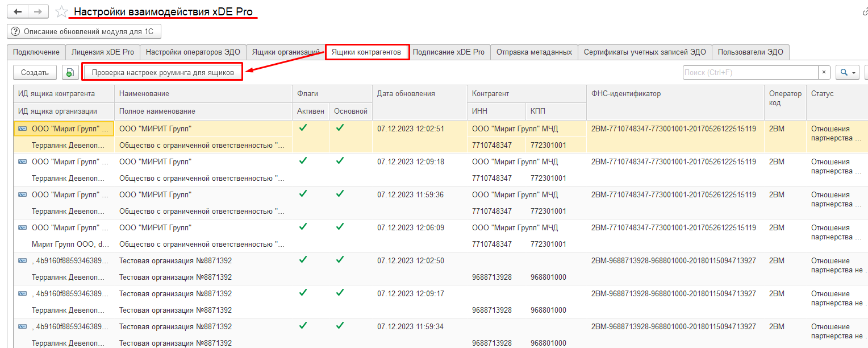Go back with the left arrow button

18,11
